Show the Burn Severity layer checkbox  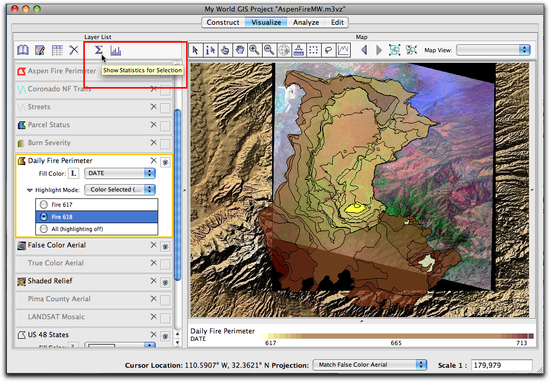[165, 144]
